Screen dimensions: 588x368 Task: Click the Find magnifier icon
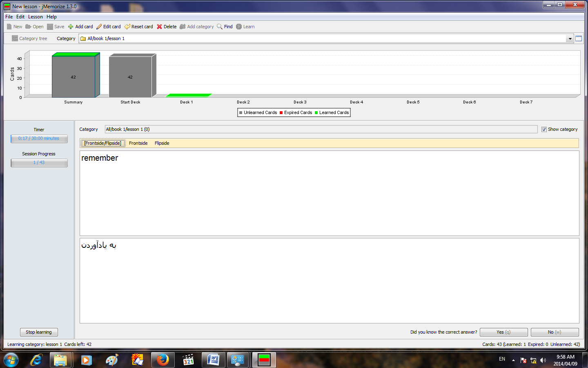[220, 27]
